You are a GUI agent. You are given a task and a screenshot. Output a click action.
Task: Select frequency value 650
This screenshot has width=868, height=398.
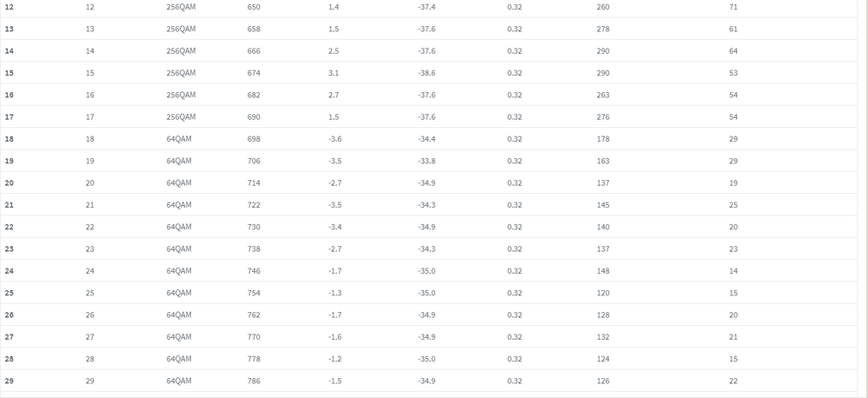click(x=254, y=7)
